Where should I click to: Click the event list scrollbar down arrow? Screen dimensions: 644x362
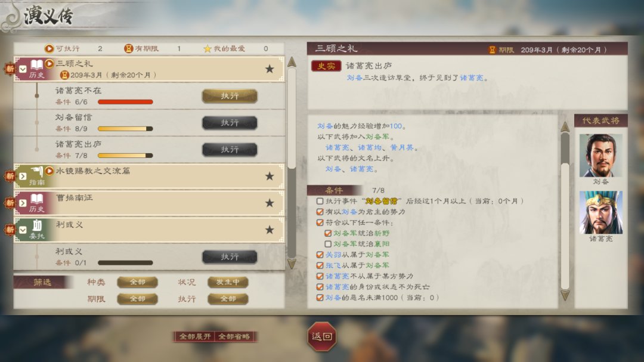click(x=292, y=264)
